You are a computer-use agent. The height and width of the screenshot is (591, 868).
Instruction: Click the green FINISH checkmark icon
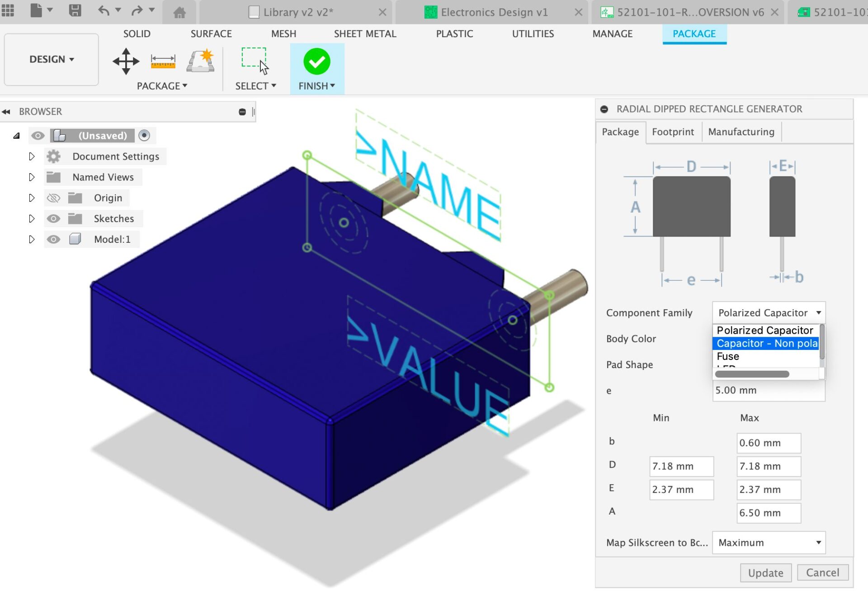[x=316, y=62]
